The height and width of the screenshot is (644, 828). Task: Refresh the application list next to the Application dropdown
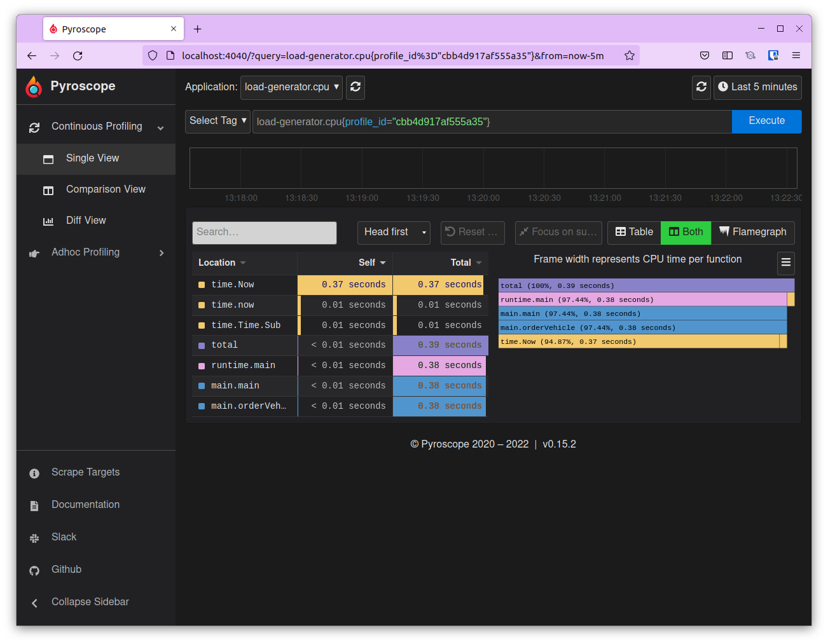click(355, 87)
